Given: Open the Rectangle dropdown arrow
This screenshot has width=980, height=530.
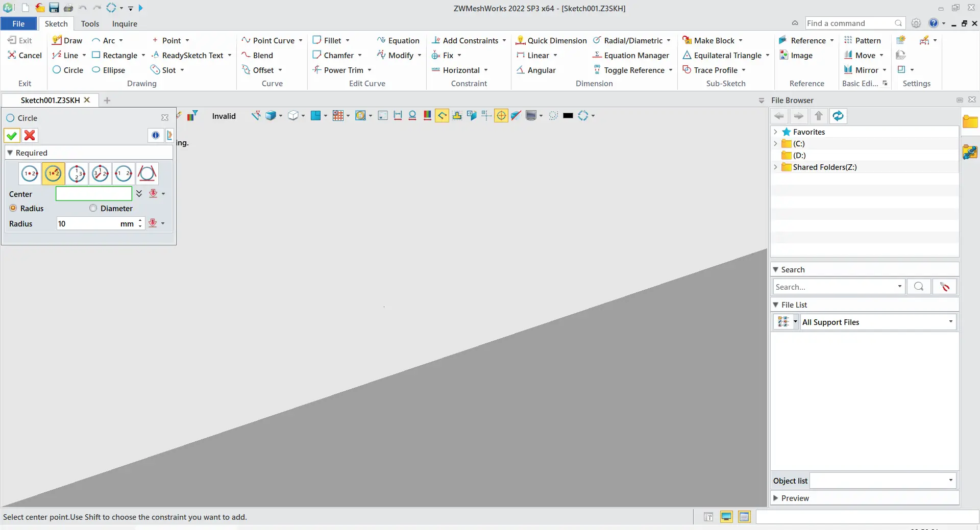Looking at the screenshot, I should click(143, 55).
